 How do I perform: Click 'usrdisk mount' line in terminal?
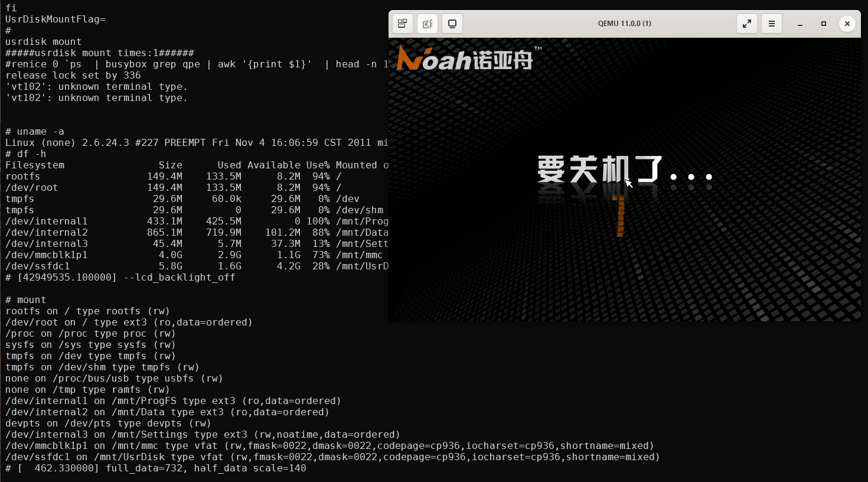[44, 42]
